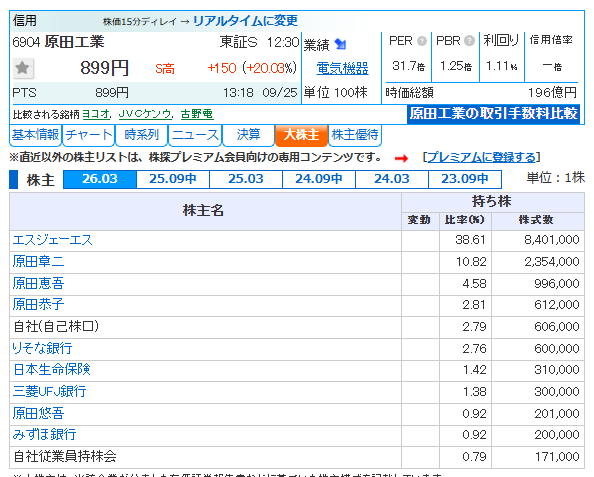The height and width of the screenshot is (477, 594).
Task: Click 原田工業の取引手数料比較 banner
Action: 494,114
